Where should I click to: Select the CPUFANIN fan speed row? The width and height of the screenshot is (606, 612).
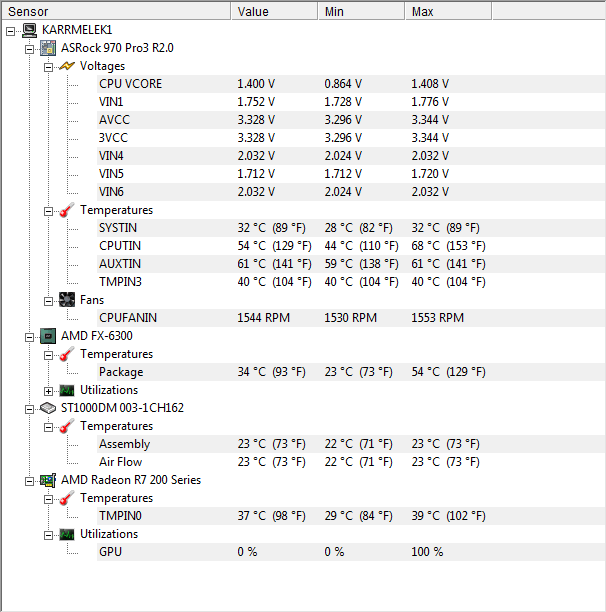coord(128,318)
